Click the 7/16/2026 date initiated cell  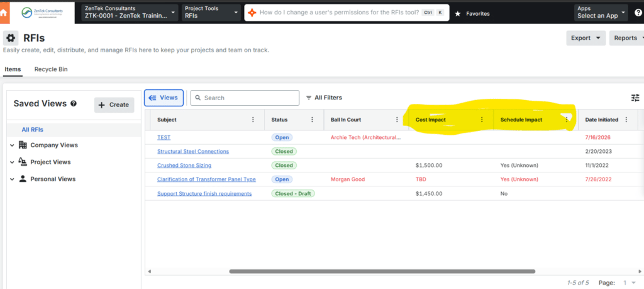coord(599,137)
